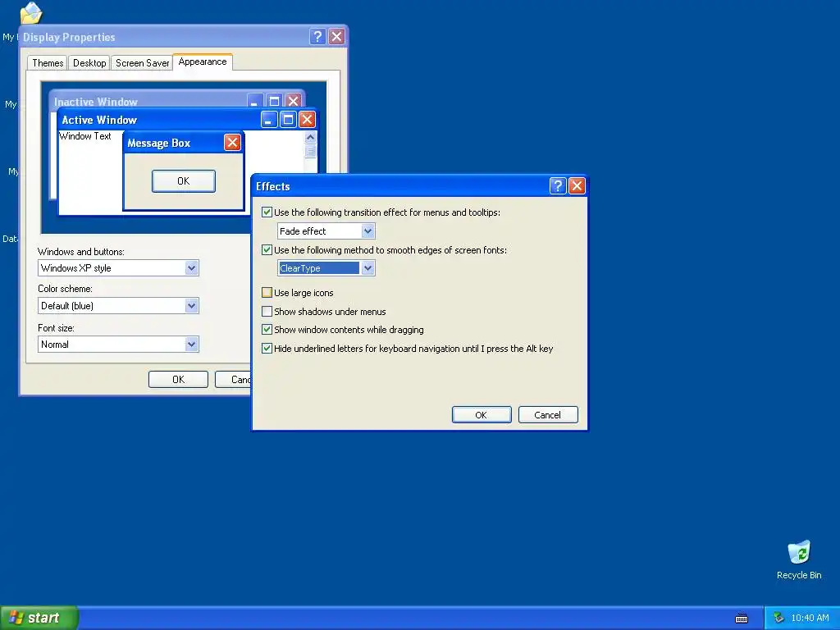Open the ClearType dropdown

click(x=367, y=268)
